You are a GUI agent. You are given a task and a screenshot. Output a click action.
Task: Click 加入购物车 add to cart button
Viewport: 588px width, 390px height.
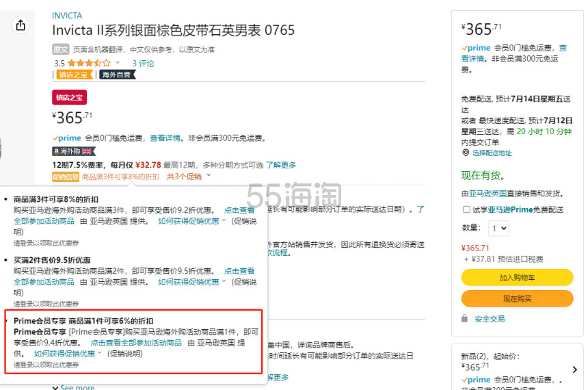pos(517,278)
